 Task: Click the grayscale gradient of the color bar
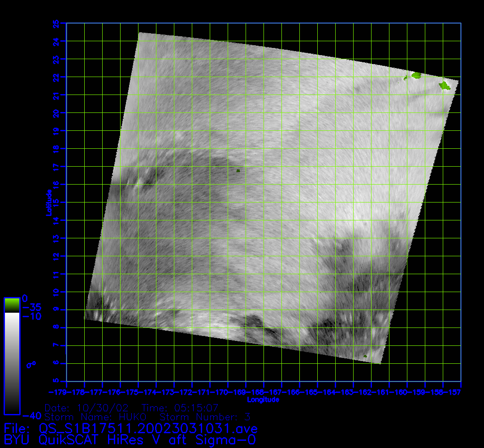point(12,363)
